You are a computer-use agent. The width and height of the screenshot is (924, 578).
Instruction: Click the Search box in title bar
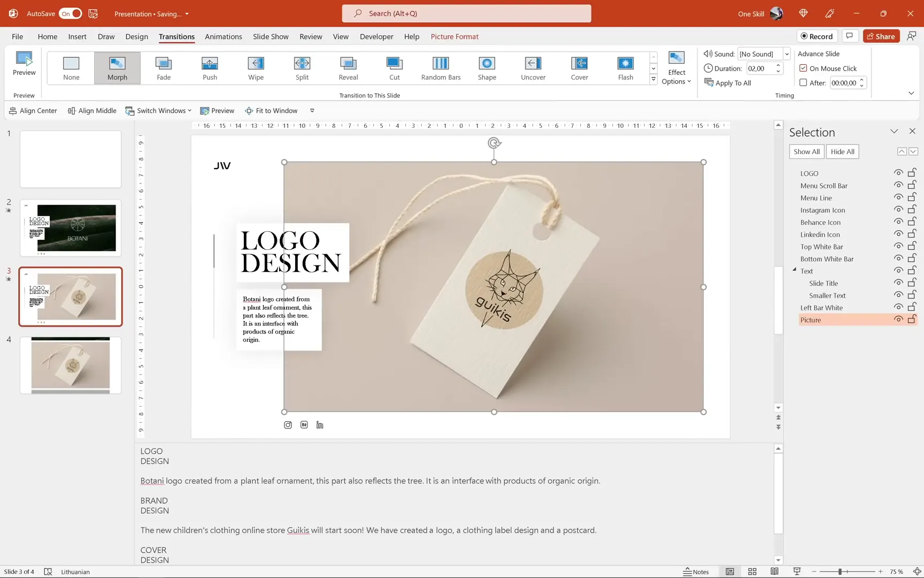pos(466,13)
